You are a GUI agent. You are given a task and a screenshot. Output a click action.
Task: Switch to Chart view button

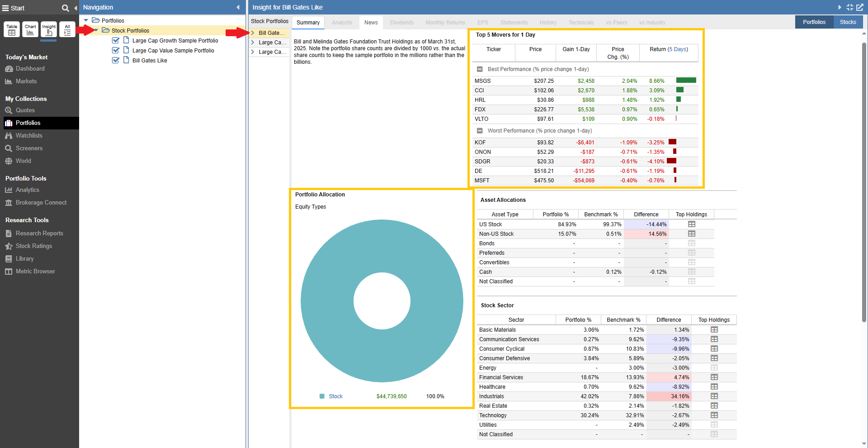click(30, 29)
